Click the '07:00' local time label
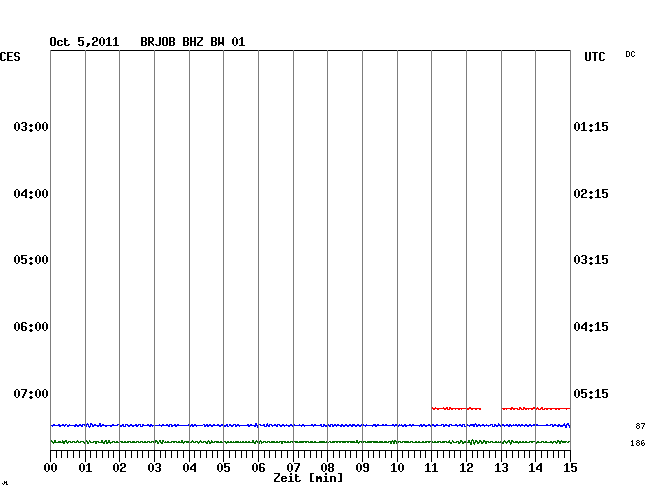 click(31, 393)
